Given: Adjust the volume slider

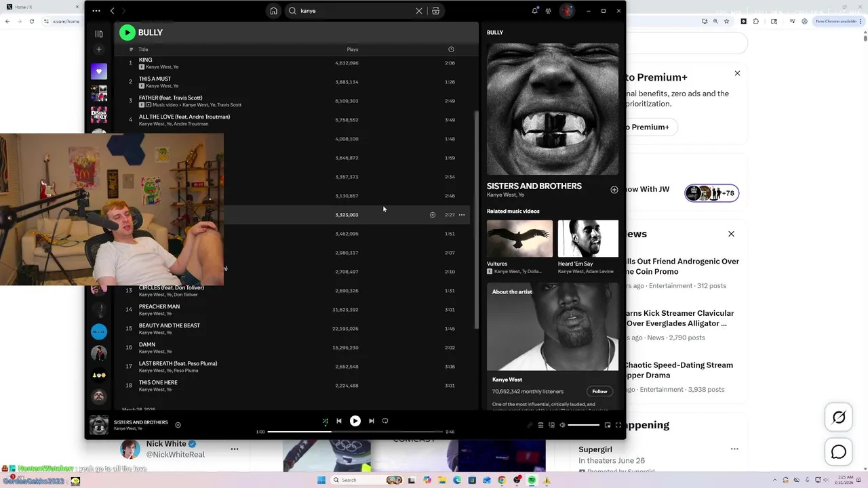Looking at the screenshot, I should [584, 425].
